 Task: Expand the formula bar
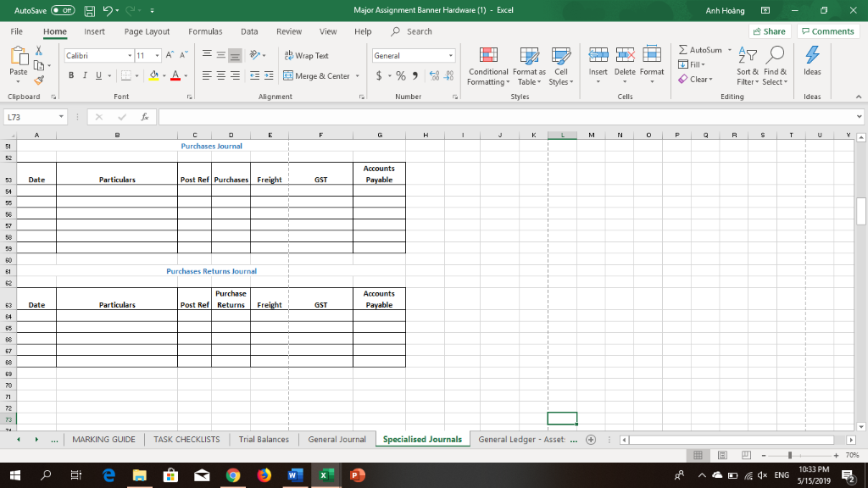[859, 117]
